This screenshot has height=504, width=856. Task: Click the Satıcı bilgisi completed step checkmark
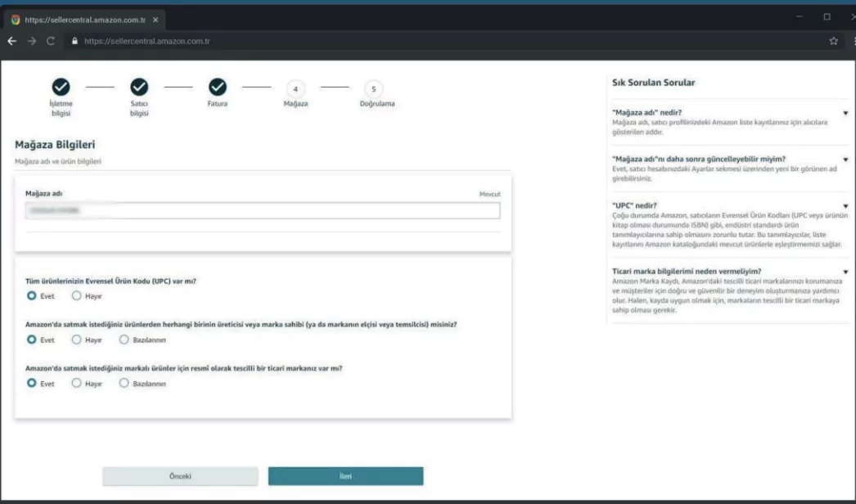pos(139,87)
